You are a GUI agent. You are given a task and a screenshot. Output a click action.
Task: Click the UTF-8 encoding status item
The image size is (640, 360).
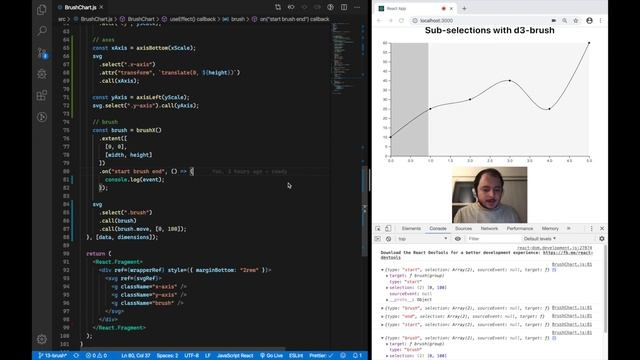point(191,356)
